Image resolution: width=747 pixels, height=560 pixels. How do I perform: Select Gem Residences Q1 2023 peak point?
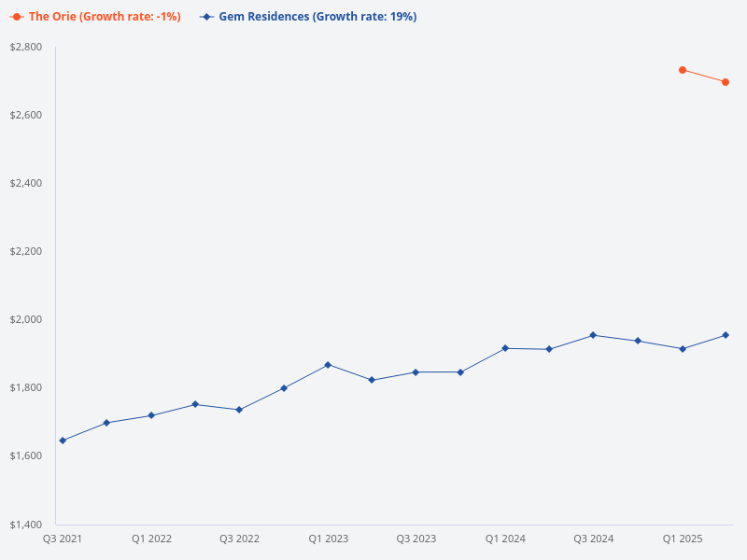pyautogui.click(x=328, y=365)
